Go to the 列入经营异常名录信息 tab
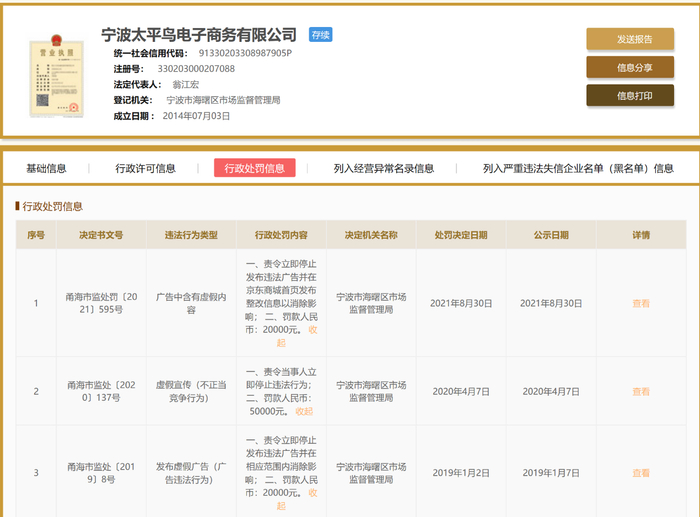 click(383, 168)
